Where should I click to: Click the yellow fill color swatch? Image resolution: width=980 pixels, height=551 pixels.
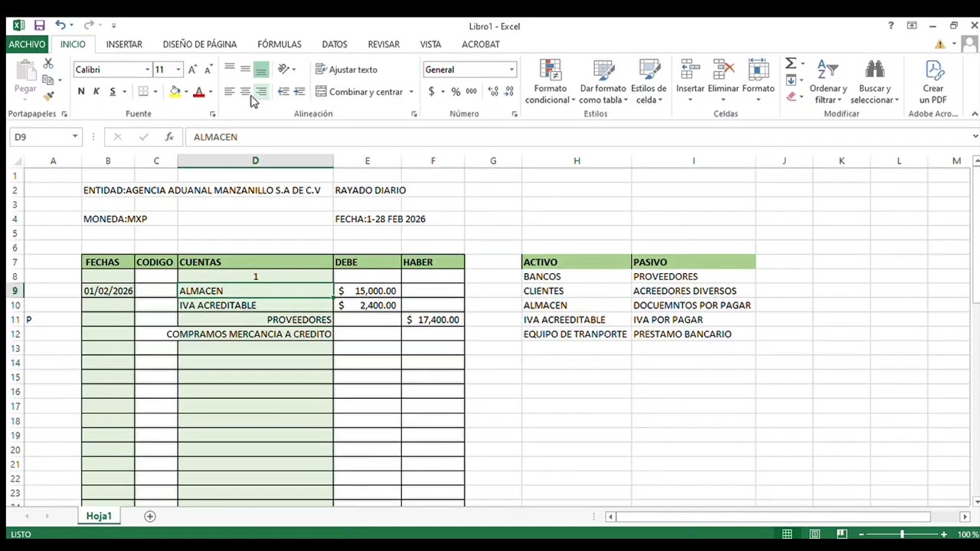(x=175, y=92)
